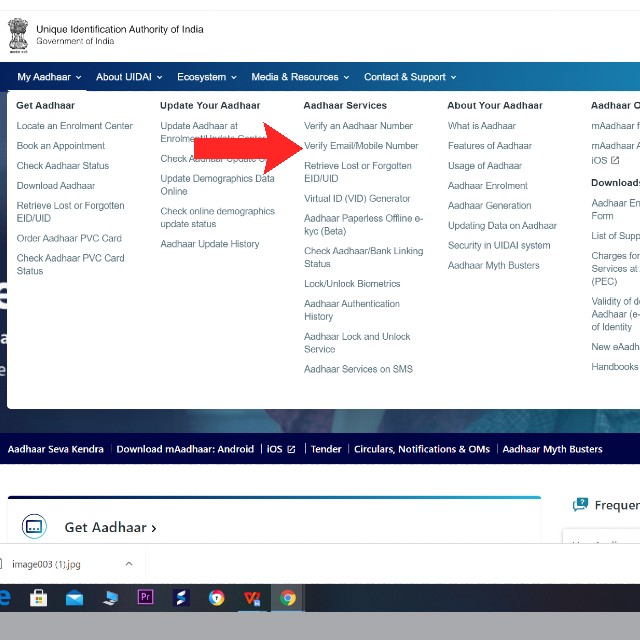Click the Frequently Asked chat icon

(580, 504)
